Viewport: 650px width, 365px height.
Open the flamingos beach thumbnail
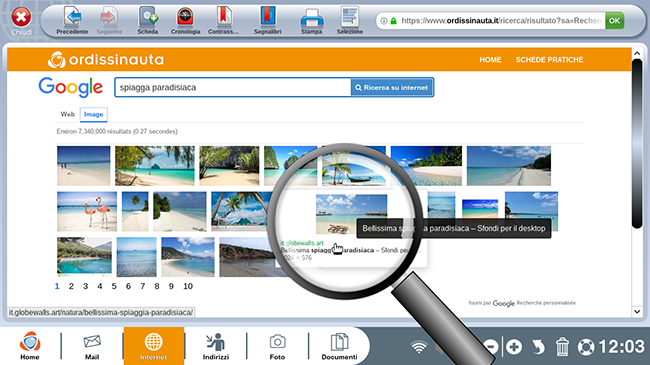(87, 211)
